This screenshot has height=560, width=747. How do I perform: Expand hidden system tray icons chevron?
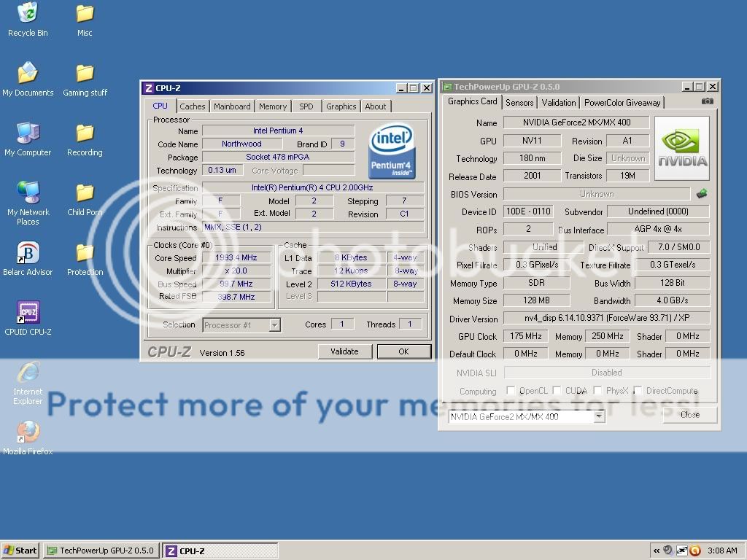point(657,551)
